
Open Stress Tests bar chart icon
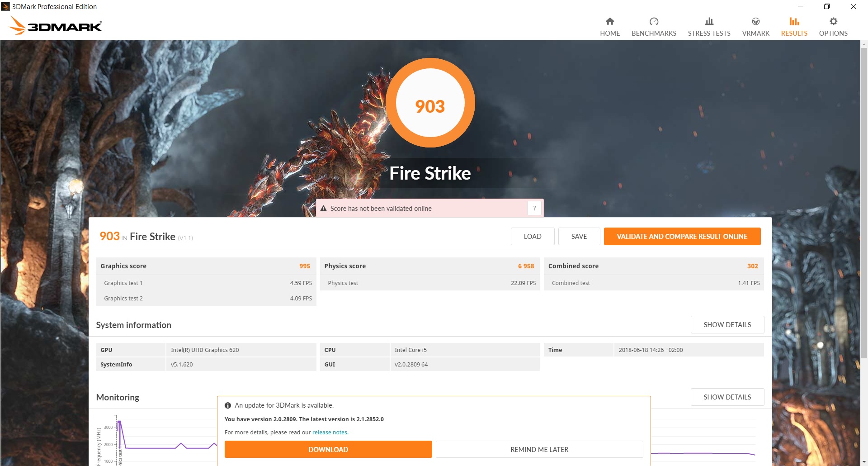(709, 21)
